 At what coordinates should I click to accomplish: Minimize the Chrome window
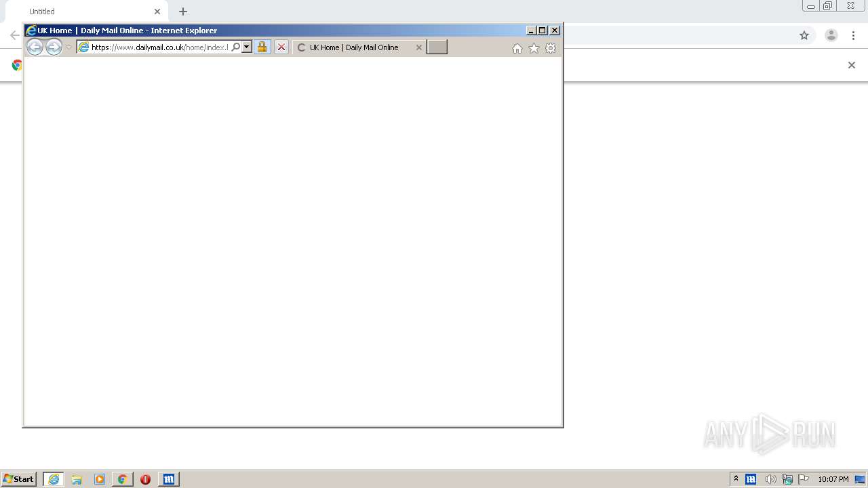click(x=811, y=6)
